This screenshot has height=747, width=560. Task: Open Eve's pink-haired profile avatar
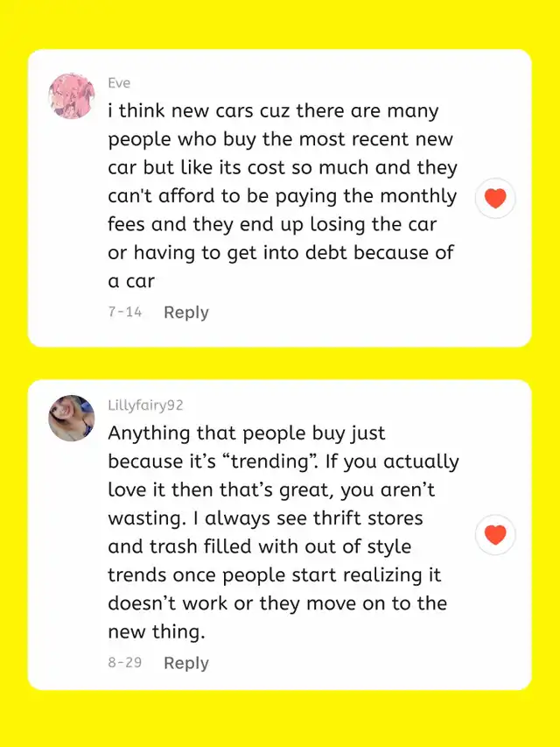click(x=71, y=96)
